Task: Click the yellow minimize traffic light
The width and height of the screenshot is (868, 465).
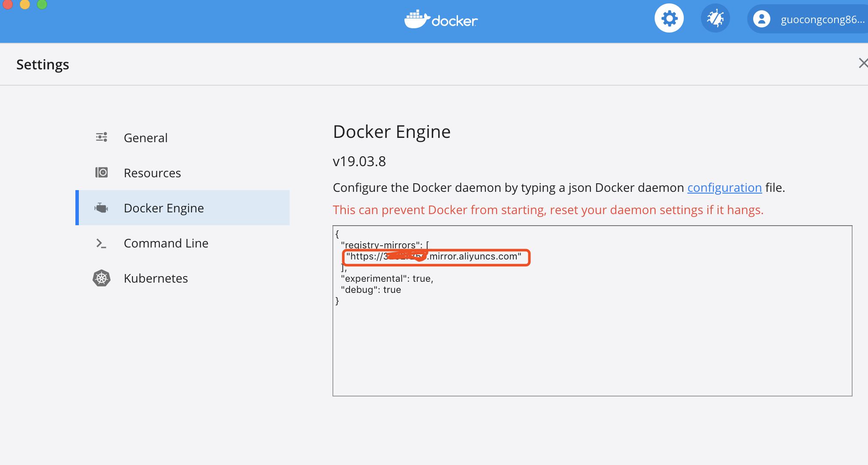Action: (x=24, y=5)
